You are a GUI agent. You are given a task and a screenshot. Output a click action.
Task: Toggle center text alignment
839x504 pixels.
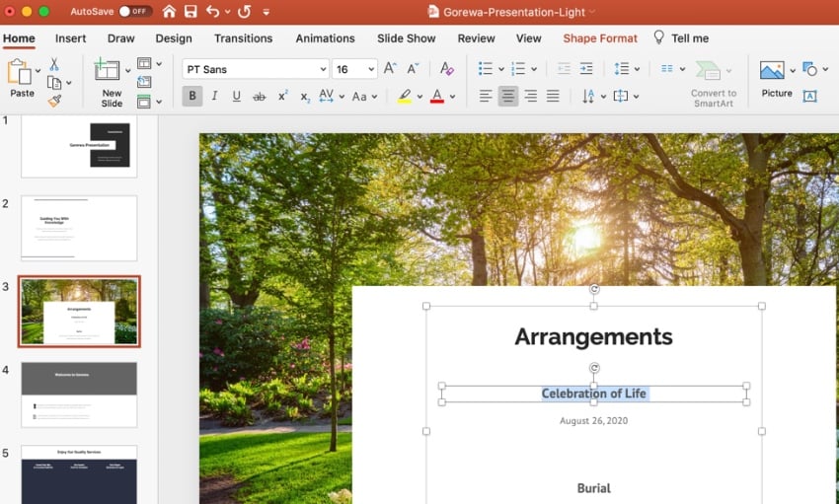click(x=508, y=97)
